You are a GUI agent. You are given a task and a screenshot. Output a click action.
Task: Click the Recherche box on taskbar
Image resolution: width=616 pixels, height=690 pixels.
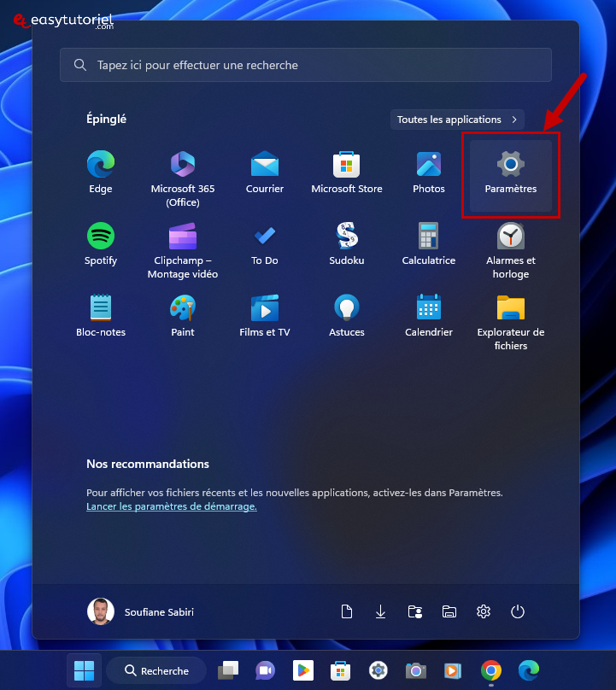point(156,670)
